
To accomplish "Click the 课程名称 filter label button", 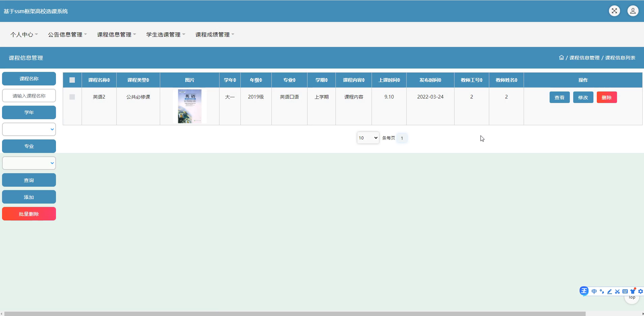I will 29,79.
